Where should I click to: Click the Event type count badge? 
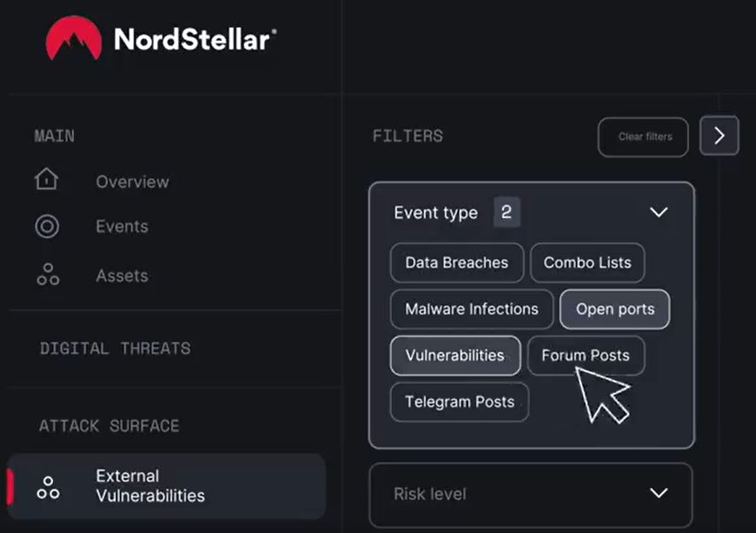507,212
